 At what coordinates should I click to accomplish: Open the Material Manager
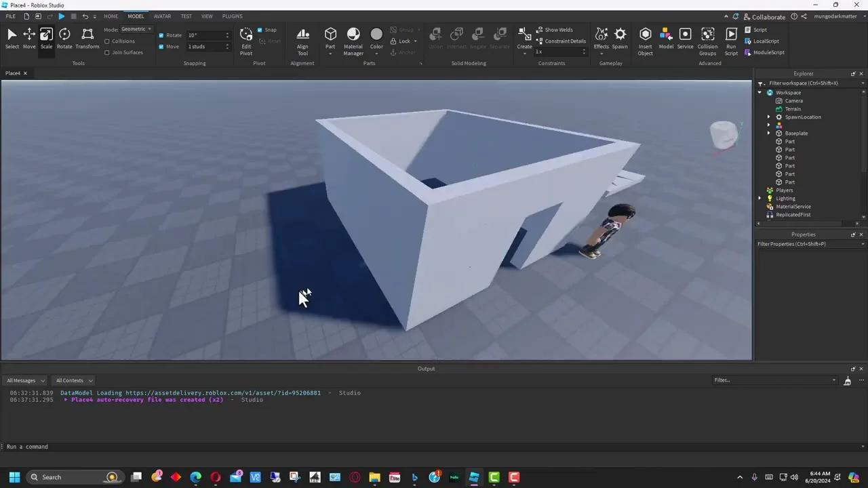[x=353, y=41]
